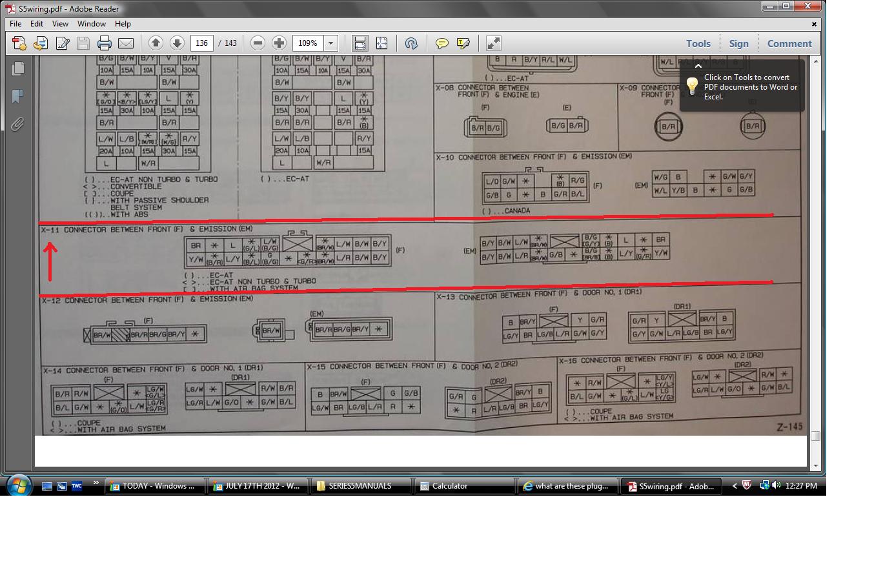Expand the zoom level dropdown
The height and width of the screenshot is (588, 883).
click(331, 43)
